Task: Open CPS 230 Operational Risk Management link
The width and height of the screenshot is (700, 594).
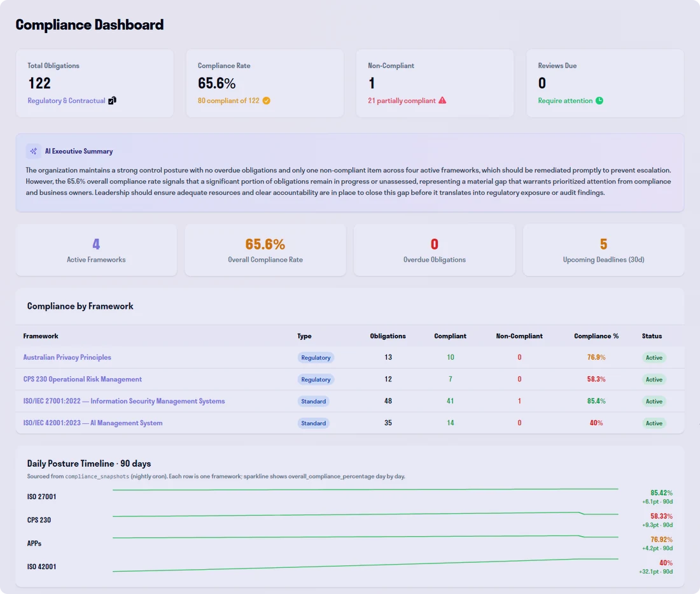Action: point(82,379)
